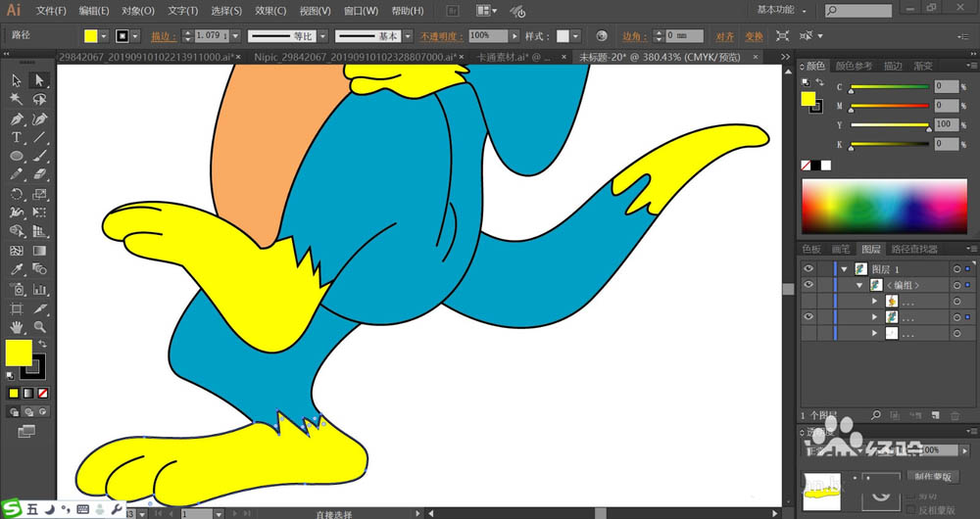Screen dimensions: 980x519
Task: Tick the 剪切 checkbox
Action: click(x=911, y=495)
